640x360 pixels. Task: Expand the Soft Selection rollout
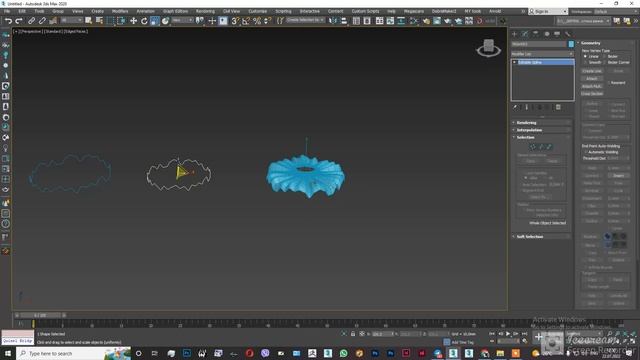coord(542,236)
